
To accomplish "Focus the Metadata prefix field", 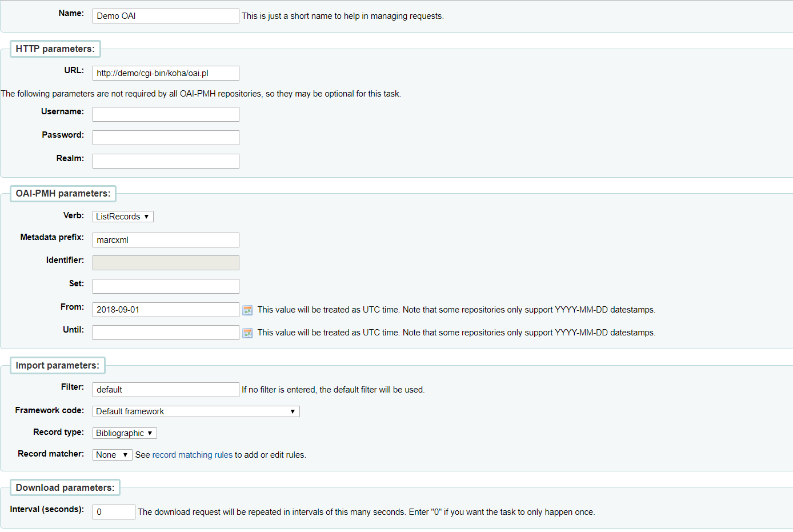I will [x=166, y=240].
